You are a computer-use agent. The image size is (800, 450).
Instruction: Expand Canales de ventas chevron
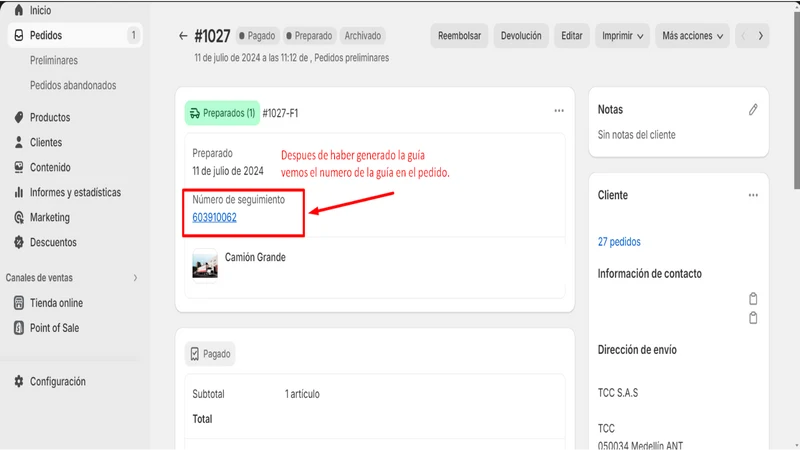[x=135, y=278]
